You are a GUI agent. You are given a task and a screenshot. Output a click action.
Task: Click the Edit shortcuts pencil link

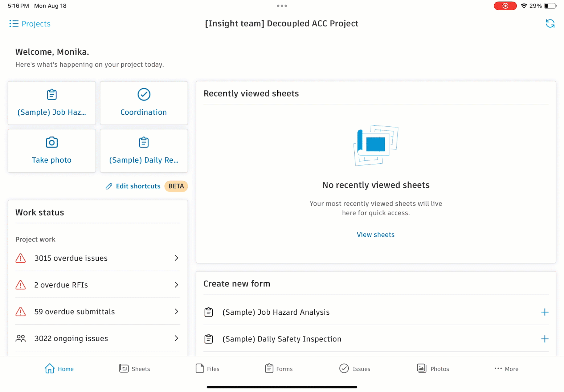click(x=133, y=186)
